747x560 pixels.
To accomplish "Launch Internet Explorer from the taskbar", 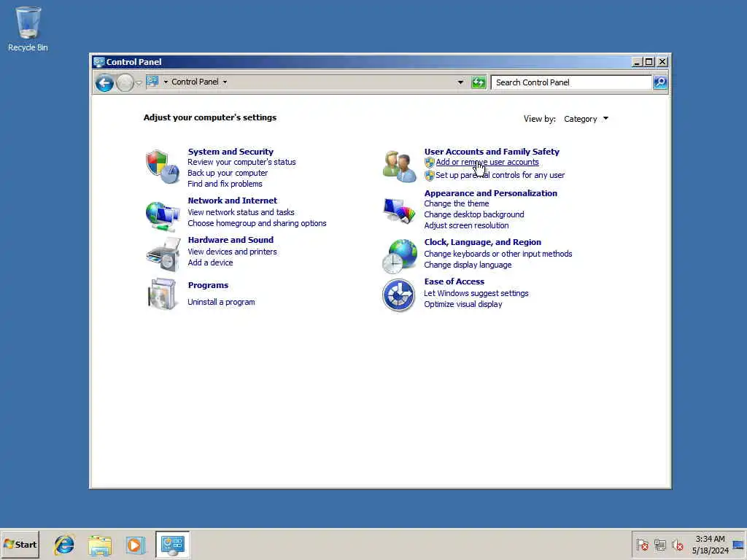I will pos(64,544).
